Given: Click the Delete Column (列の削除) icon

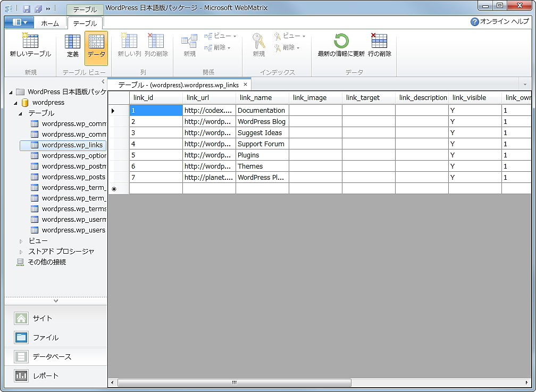Looking at the screenshot, I should coord(156,41).
